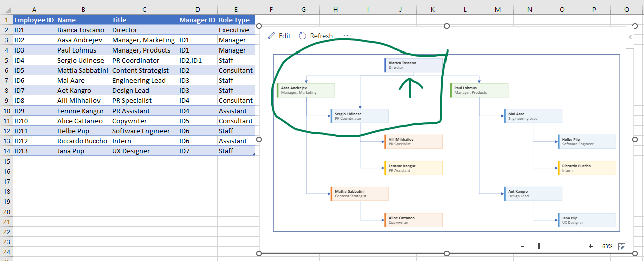Select the Aet Kangro Design Lead node
Screen dimensions: 644x261
pyautogui.click(x=533, y=194)
